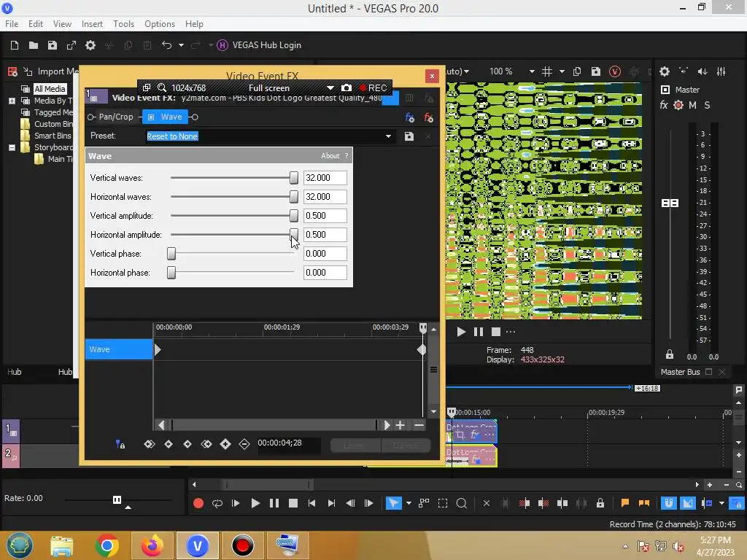The width and height of the screenshot is (747, 560).
Task: Click the red Record button in transport
Action: coord(198,503)
